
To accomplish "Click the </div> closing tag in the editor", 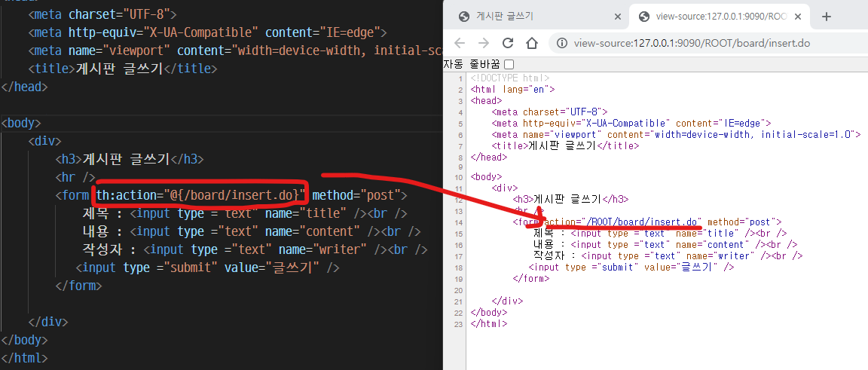I will [x=48, y=322].
